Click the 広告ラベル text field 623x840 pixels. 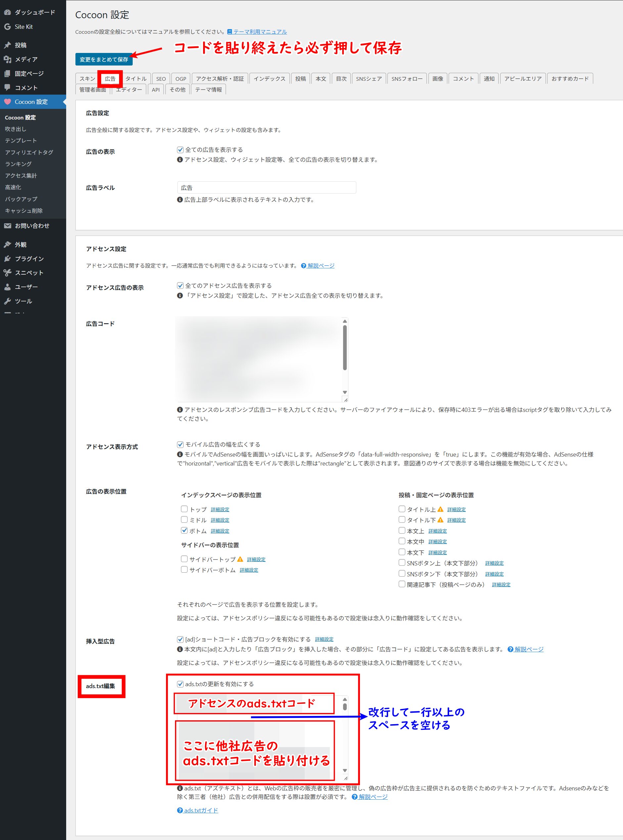pyautogui.click(x=267, y=187)
